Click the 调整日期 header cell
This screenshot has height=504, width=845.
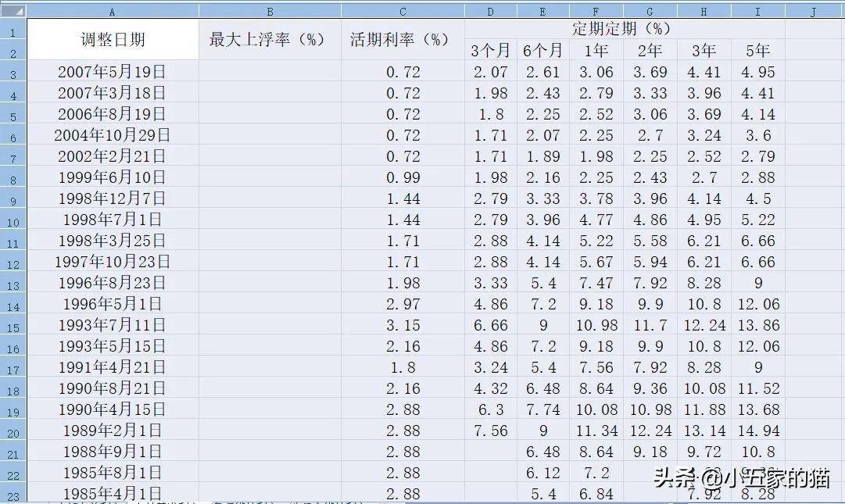coord(113,39)
